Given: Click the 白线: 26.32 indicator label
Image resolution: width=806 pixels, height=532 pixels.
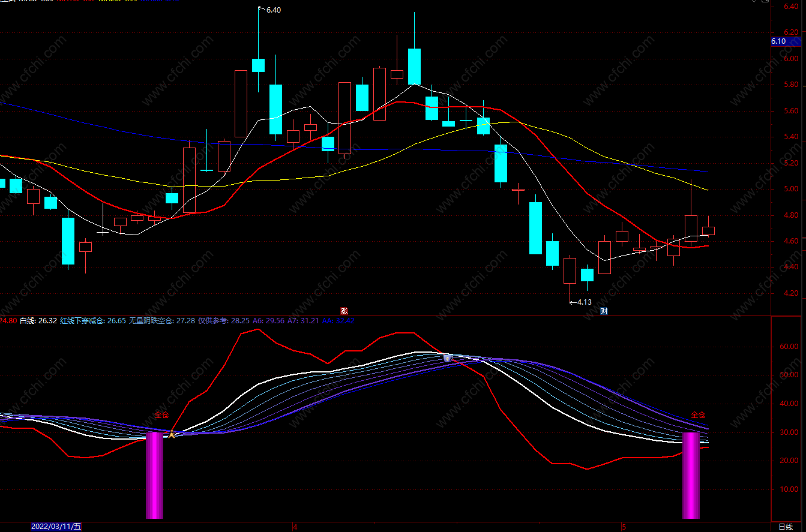Looking at the screenshot, I should tap(38, 321).
